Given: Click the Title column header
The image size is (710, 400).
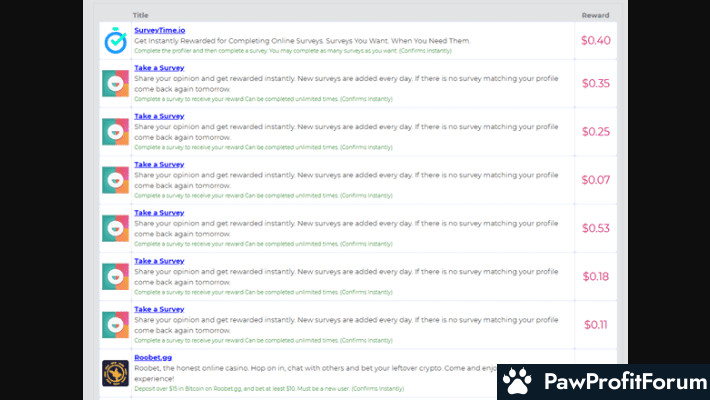Looking at the screenshot, I should (x=140, y=15).
